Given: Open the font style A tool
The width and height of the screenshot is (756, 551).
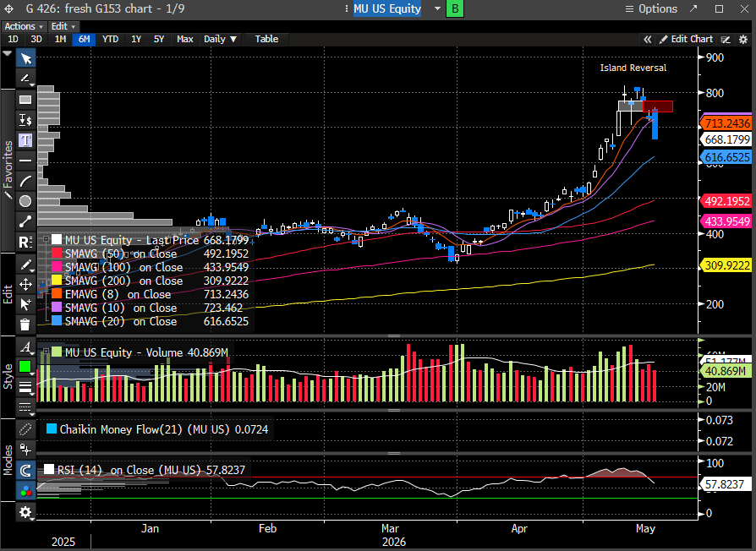Looking at the screenshot, I should tap(25, 346).
